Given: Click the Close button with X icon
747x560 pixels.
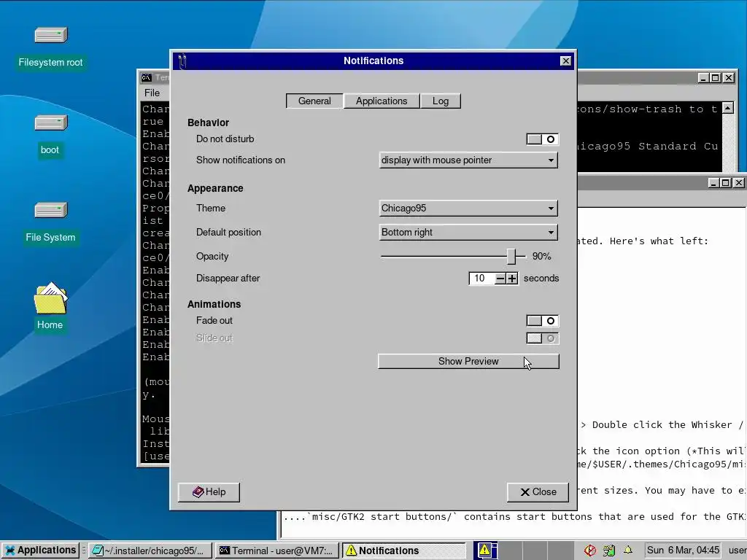Looking at the screenshot, I should [538, 492].
